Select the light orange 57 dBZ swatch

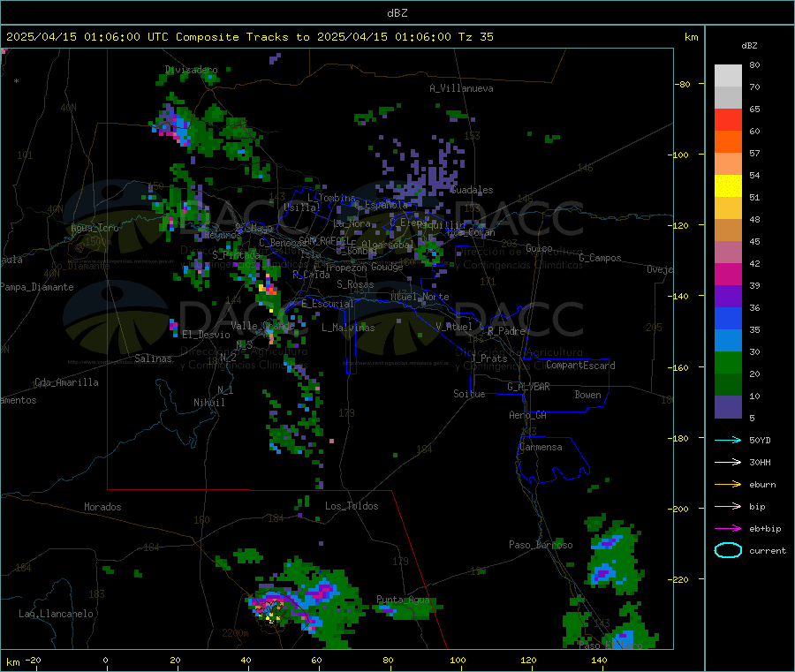click(x=728, y=163)
